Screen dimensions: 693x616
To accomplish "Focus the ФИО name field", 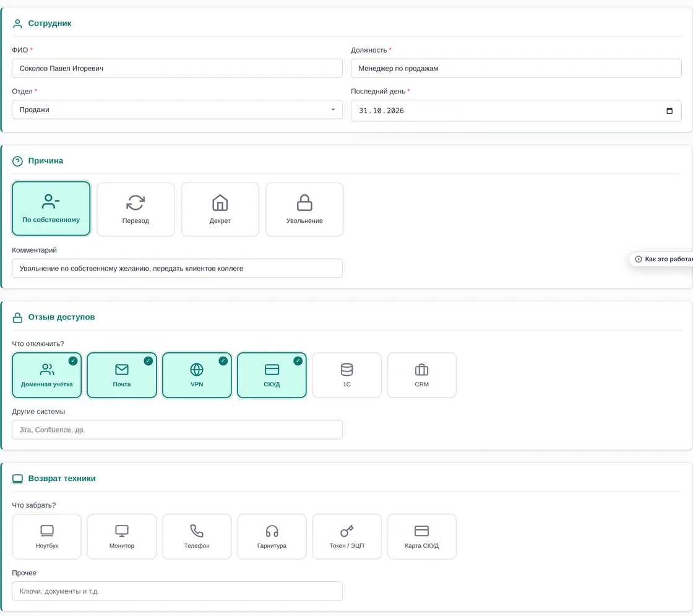I will (177, 69).
